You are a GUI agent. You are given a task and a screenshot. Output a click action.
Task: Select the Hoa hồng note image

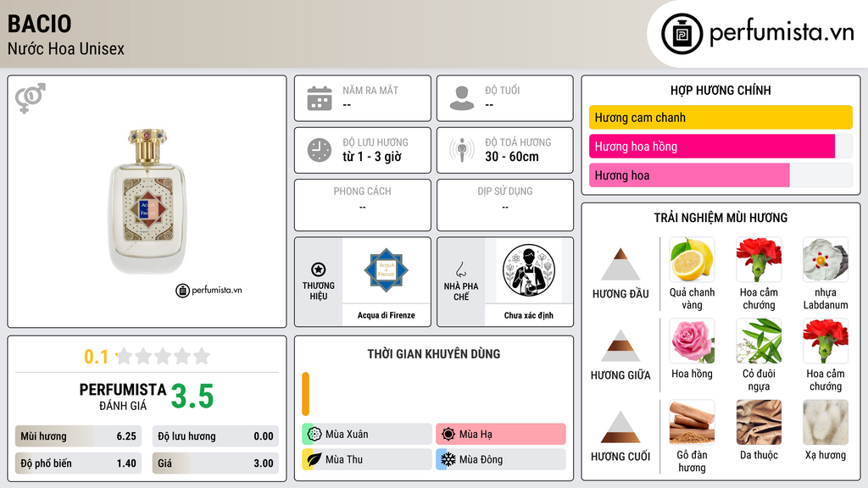point(692,341)
